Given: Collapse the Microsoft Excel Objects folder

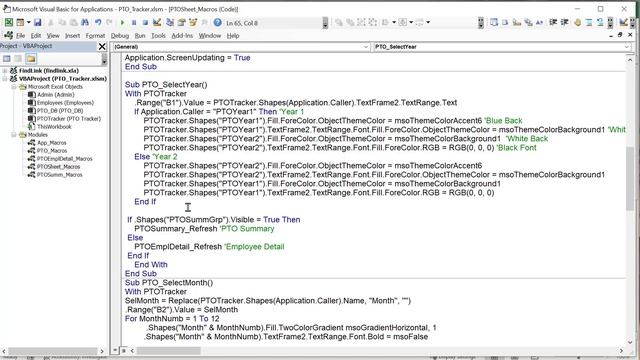Looking at the screenshot, I should 13,87.
